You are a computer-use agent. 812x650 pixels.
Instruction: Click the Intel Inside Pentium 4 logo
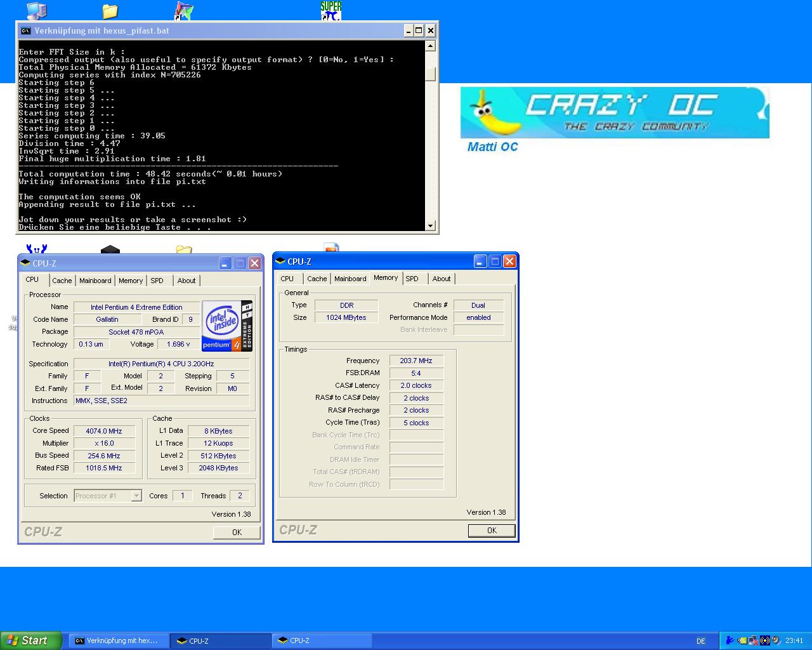[x=227, y=326]
